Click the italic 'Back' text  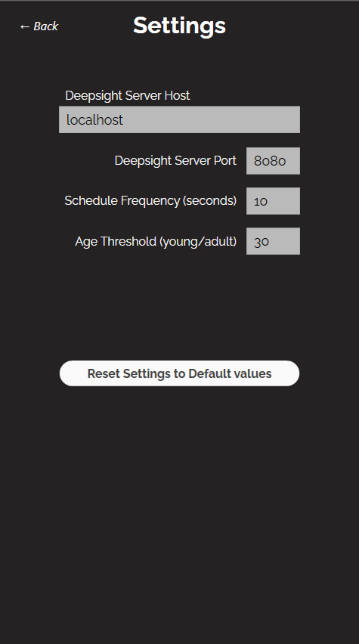click(46, 26)
